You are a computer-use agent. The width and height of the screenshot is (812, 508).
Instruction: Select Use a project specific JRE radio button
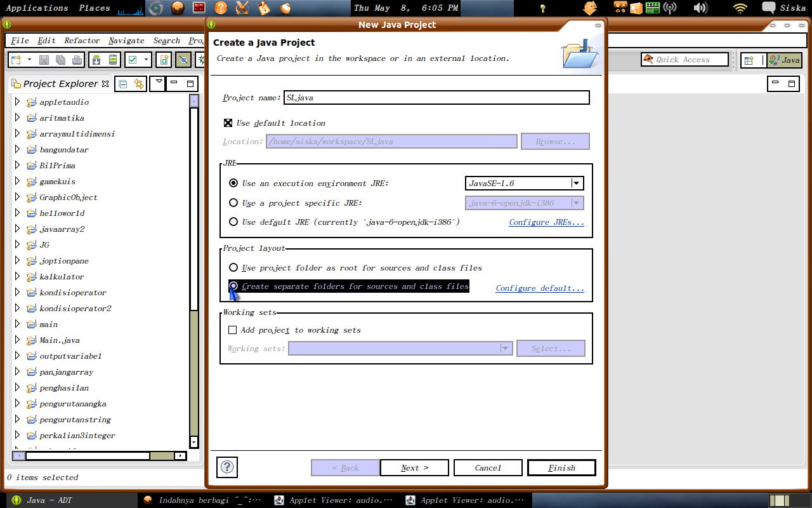233,203
